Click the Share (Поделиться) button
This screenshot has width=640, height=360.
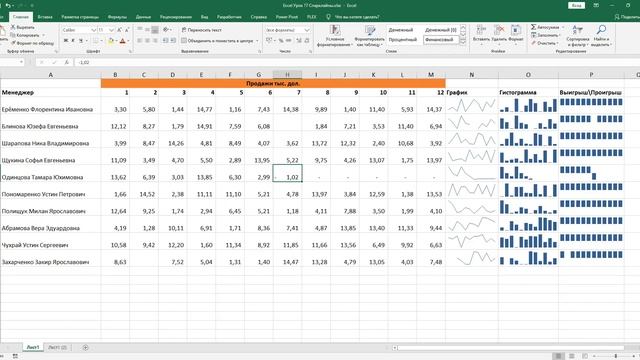pos(627,17)
